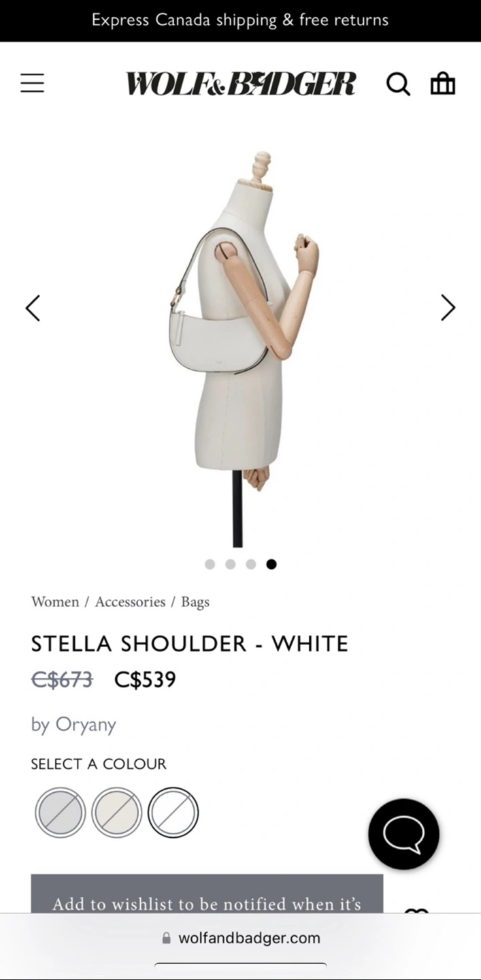Tap the wolfandbadger.com address bar
This screenshot has width=481, height=980.
pos(240,938)
